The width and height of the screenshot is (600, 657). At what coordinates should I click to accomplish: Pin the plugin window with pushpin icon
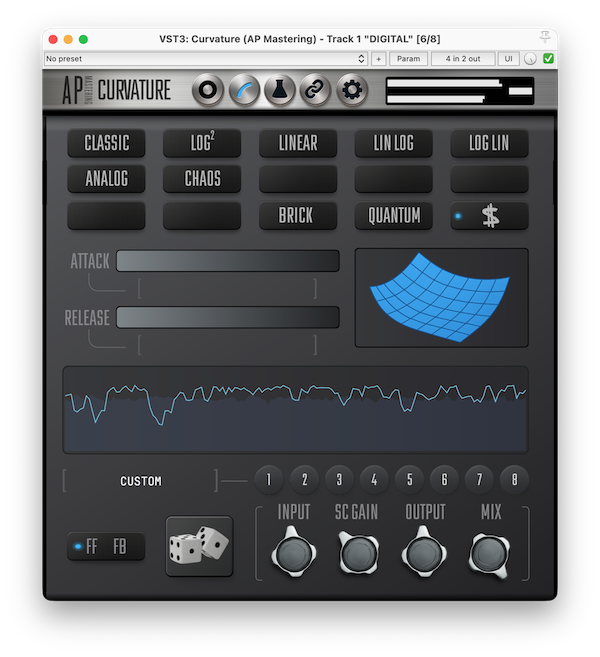click(545, 38)
